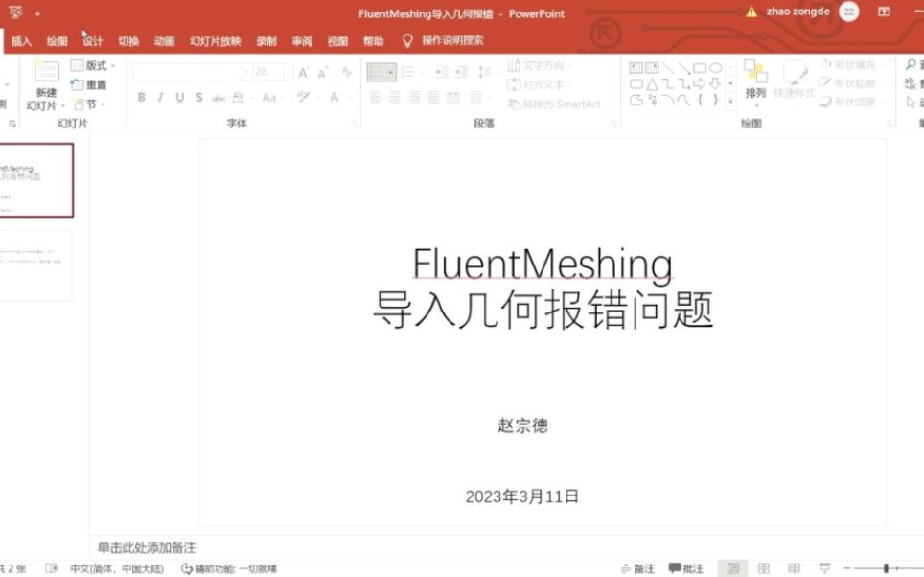Click the clear formatting icon

[x=347, y=72]
